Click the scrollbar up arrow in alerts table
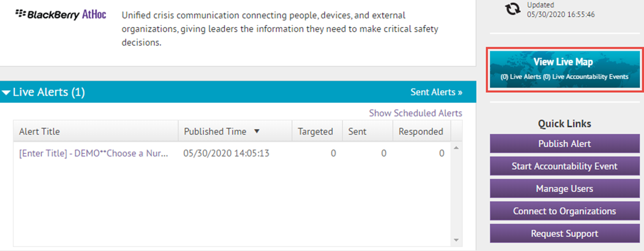 tap(456, 148)
